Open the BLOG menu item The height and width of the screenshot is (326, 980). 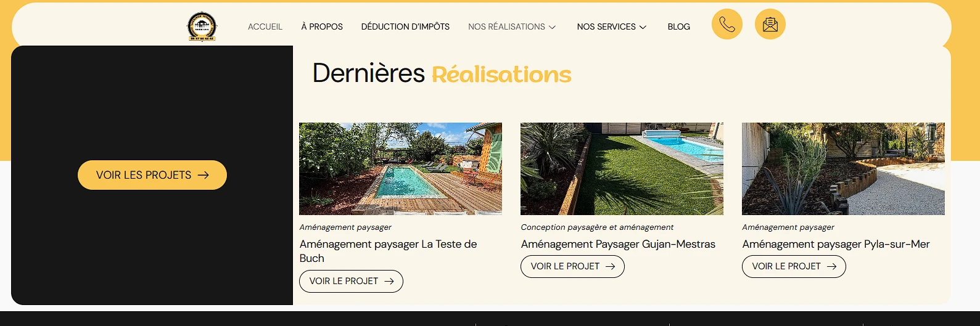coord(679,26)
